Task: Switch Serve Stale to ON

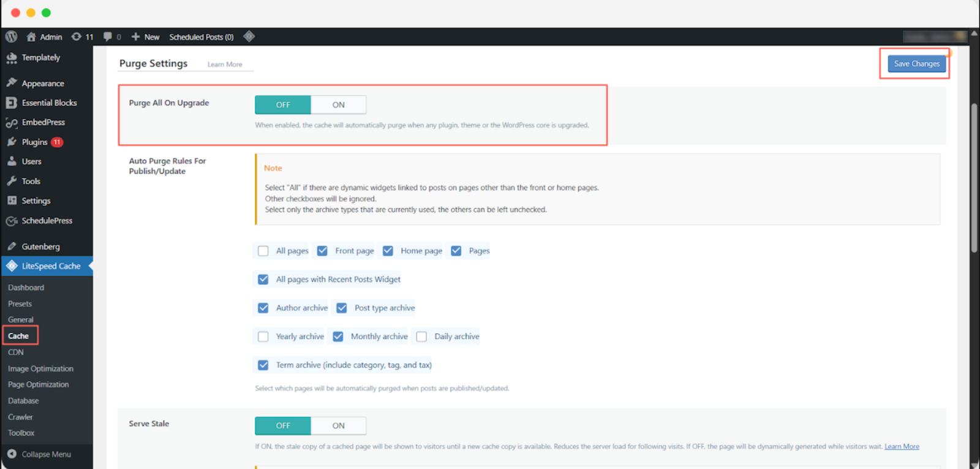Action: click(x=338, y=425)
